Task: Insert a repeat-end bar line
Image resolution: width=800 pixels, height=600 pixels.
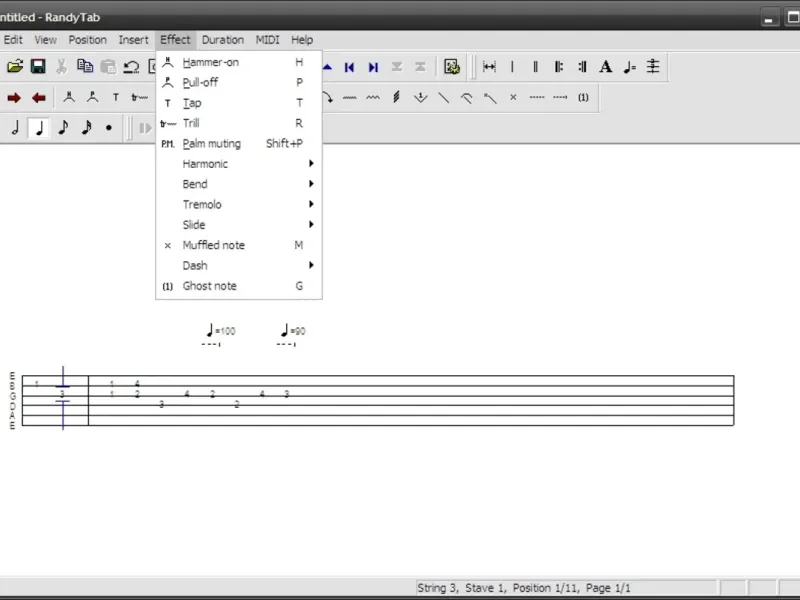Action: pos(582,66)
